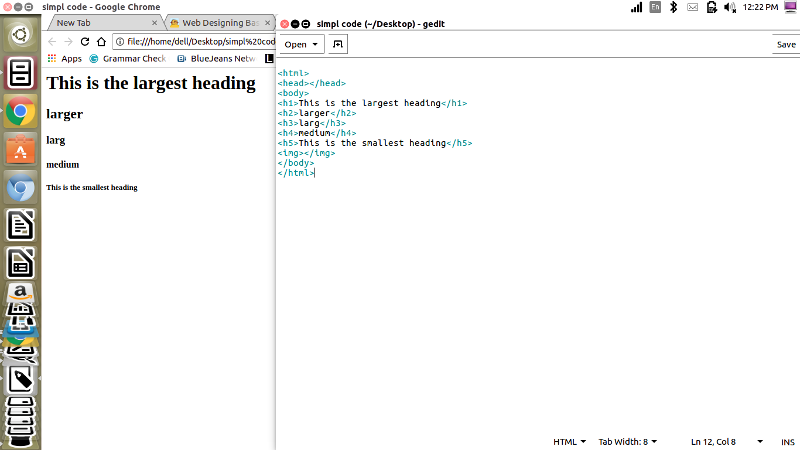Image resolution: width=800 pixels, height=450 pixels.
Task: Save the simpl code file
Action: pyautogui.click(x=786, y=44)
